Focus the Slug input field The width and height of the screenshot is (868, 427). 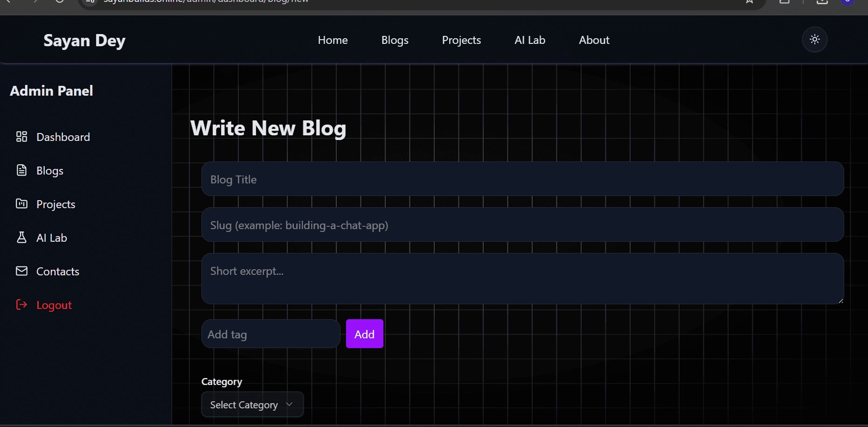tap(522, 225)
